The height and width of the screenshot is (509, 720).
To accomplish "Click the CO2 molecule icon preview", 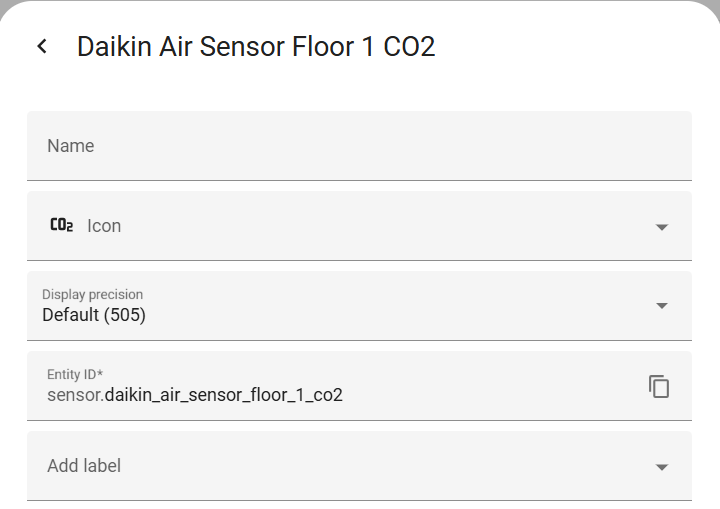I will point(62,225).
